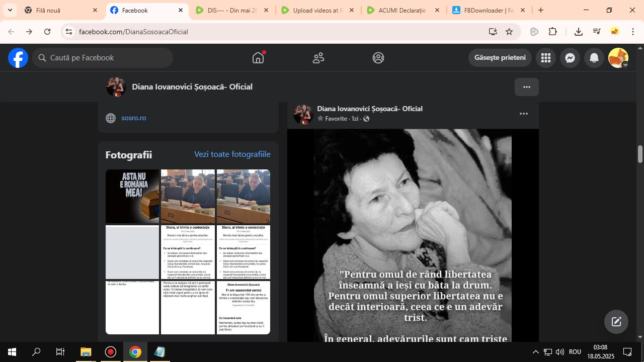Click the page scrollbar thumb
The image size is (644, 362).
[640, 154]
